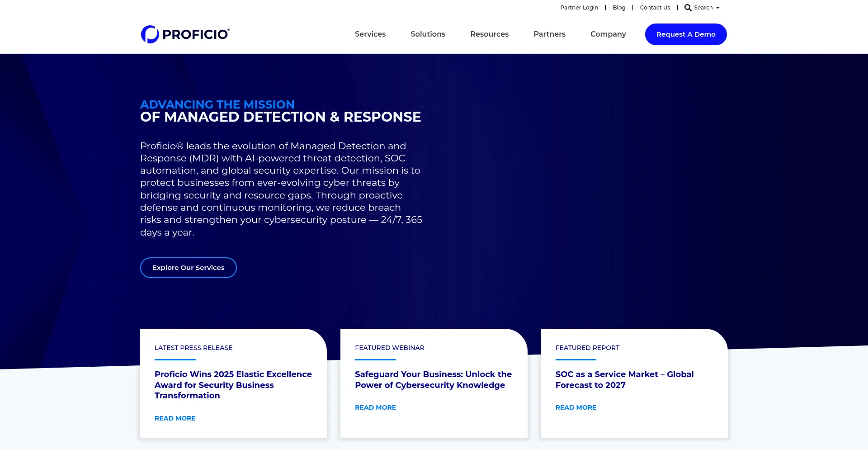Click Read More under Featured Report

576,407
